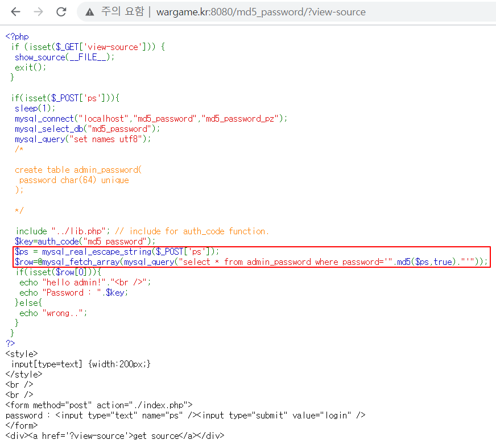This screenshot has height=448, width=496.
Task: Click the $key=auth_code("md5 password") line
Action: (85, 242)
